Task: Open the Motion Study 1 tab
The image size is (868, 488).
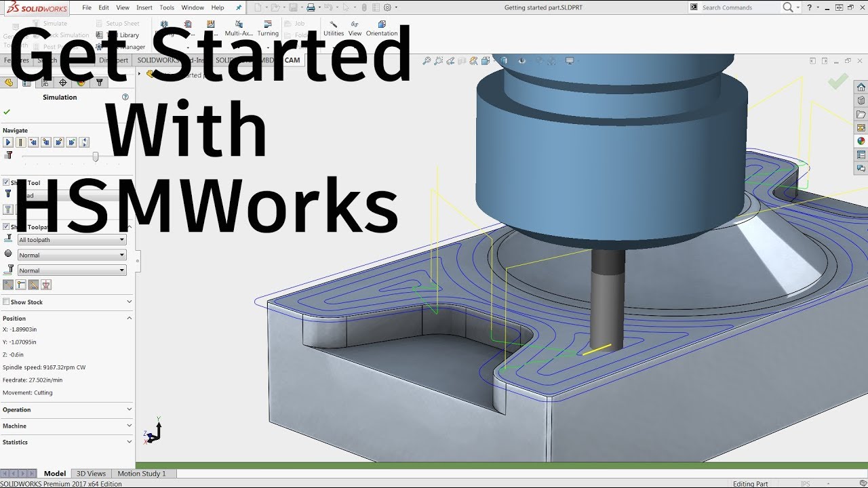Action: click(142, 473)
